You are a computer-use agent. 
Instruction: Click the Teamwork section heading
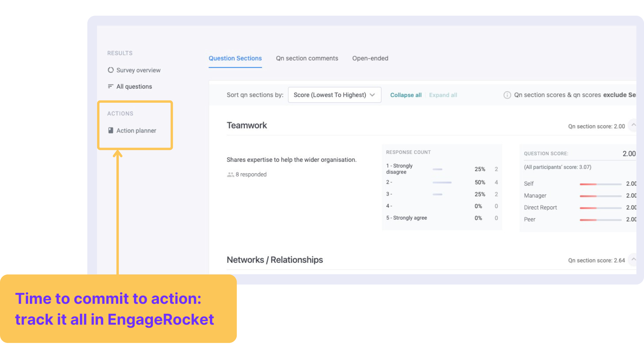[247, 125]
